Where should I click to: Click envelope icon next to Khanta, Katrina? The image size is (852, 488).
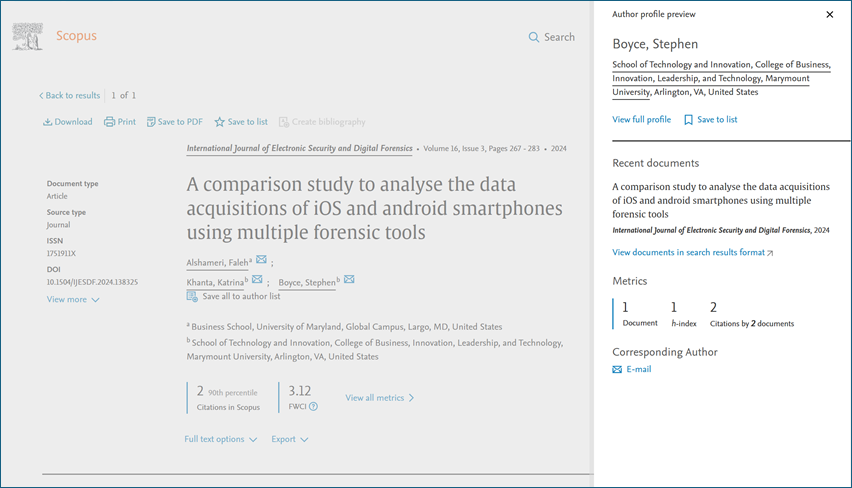tap(257, 280)
